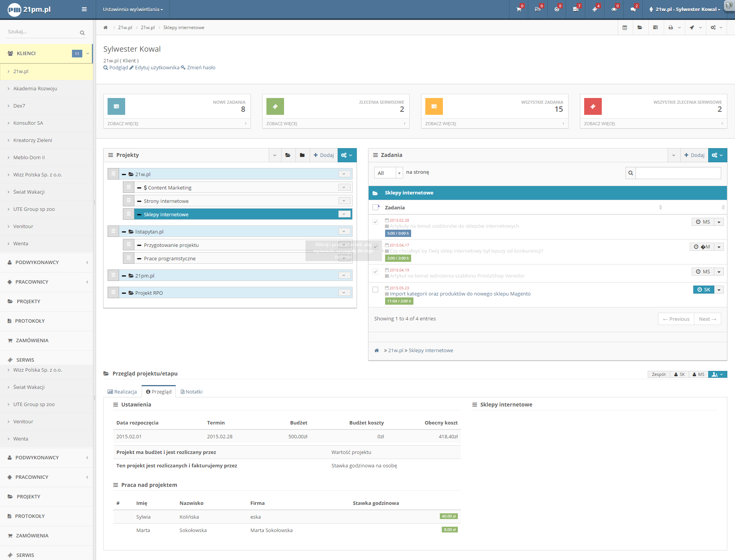
Task: Check the Import kategorii Magento task checkbox
Action: coord(376,289)
